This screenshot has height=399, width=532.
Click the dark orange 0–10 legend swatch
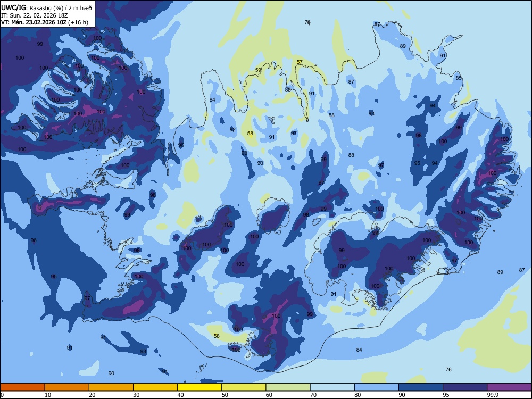pyautogui.click(x=22, y=387)
